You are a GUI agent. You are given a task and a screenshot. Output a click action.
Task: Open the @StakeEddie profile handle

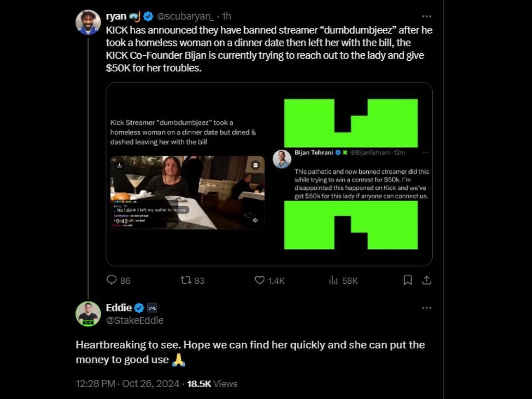point(135,320)
